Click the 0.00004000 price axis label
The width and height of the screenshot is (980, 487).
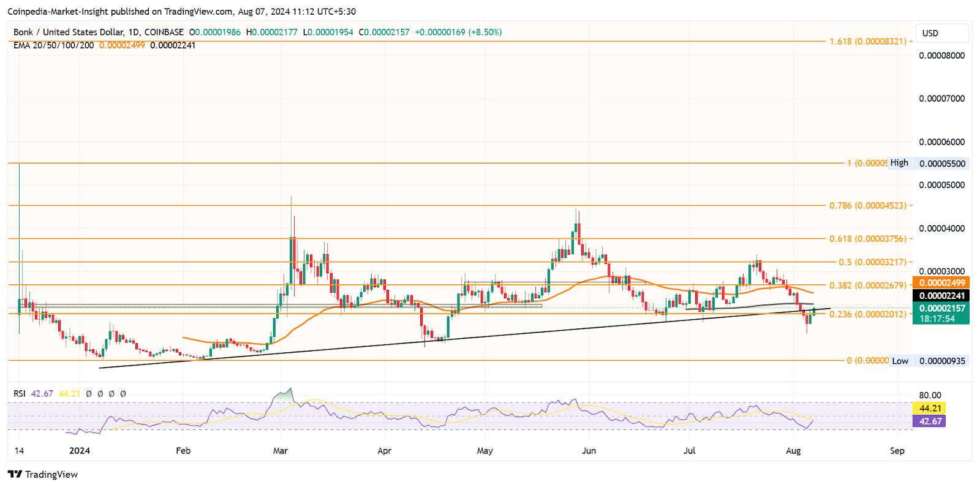pos(942,228)
